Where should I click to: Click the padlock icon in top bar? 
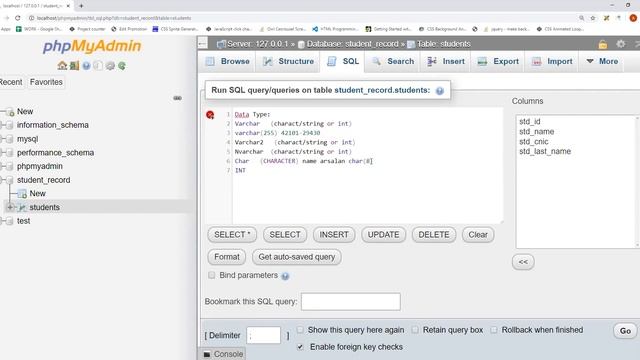pos(602,44)
